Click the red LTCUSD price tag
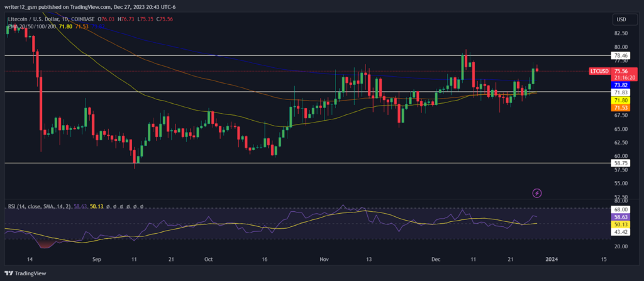 coord(599,71)
